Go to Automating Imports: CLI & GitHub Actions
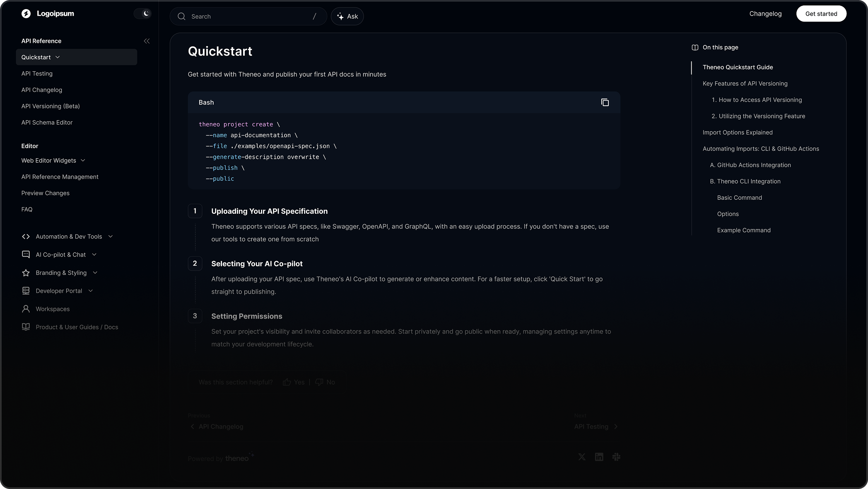Image resolution: width=868 pixels, height=489 pixels. (761, 149)
